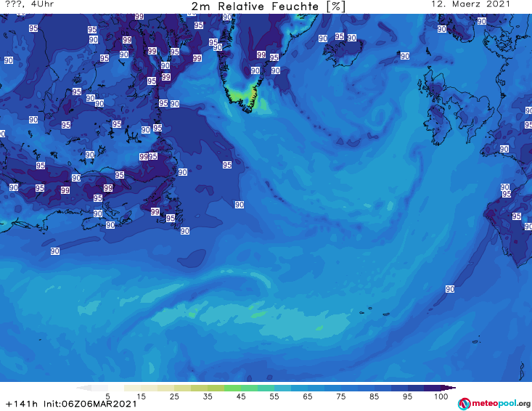Click the '5' value on the color scale
The image size is (532, 411).
(x=107, y=396)
